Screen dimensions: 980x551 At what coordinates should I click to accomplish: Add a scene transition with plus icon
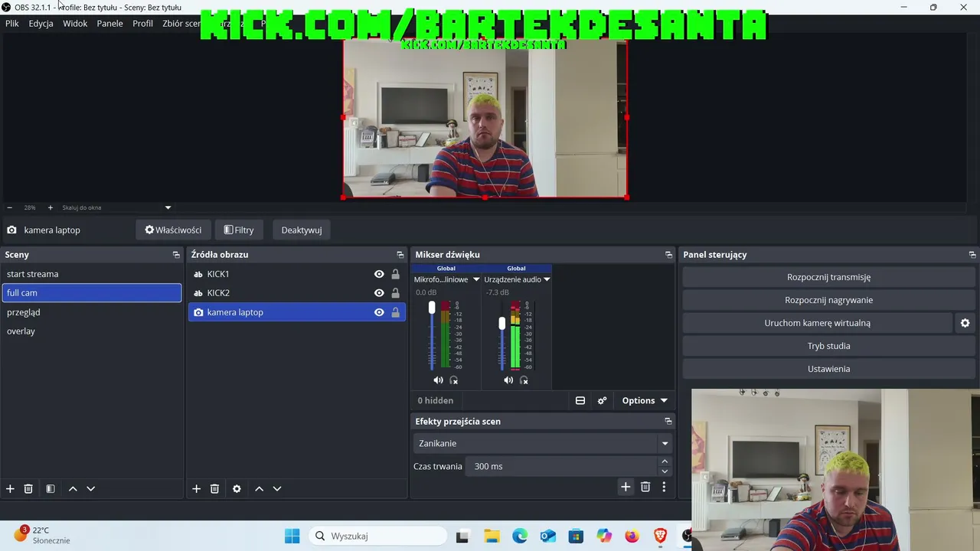(x=626, y=487)
